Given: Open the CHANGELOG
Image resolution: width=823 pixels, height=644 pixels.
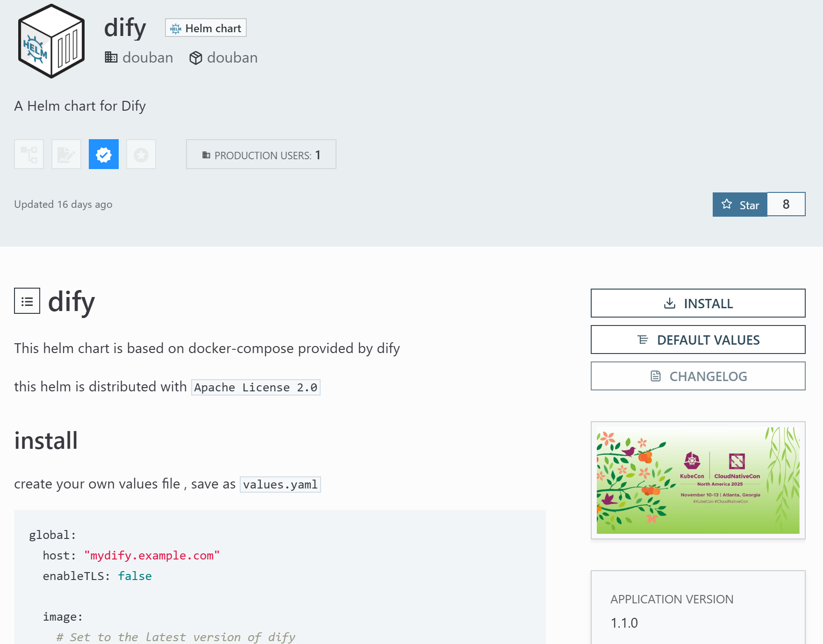Looking at the screenshot, I should point(698,376).
